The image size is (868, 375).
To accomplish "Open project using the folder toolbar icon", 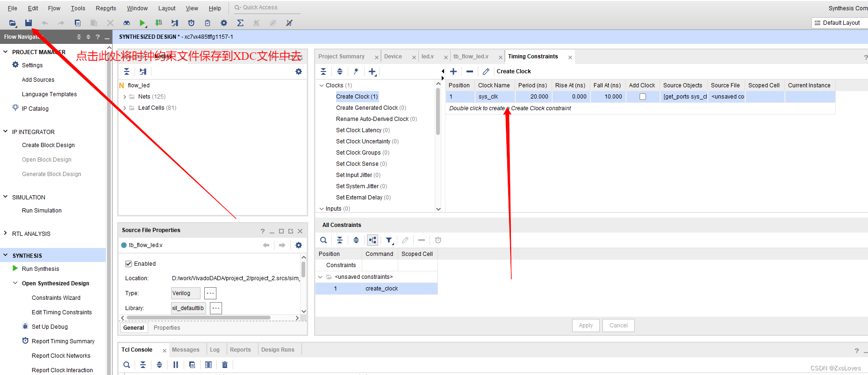I will [13, 23].
